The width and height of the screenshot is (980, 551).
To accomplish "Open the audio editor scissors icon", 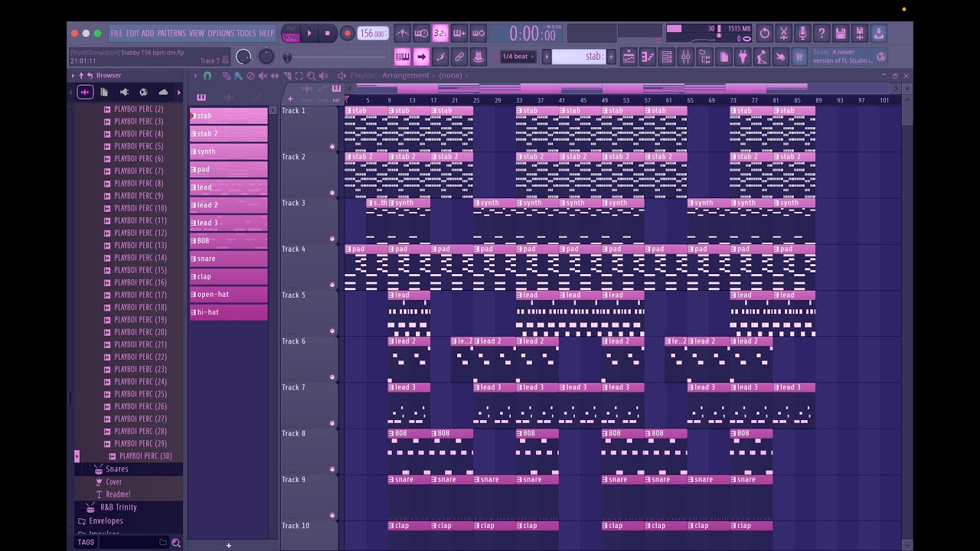I will coord(783,34).
